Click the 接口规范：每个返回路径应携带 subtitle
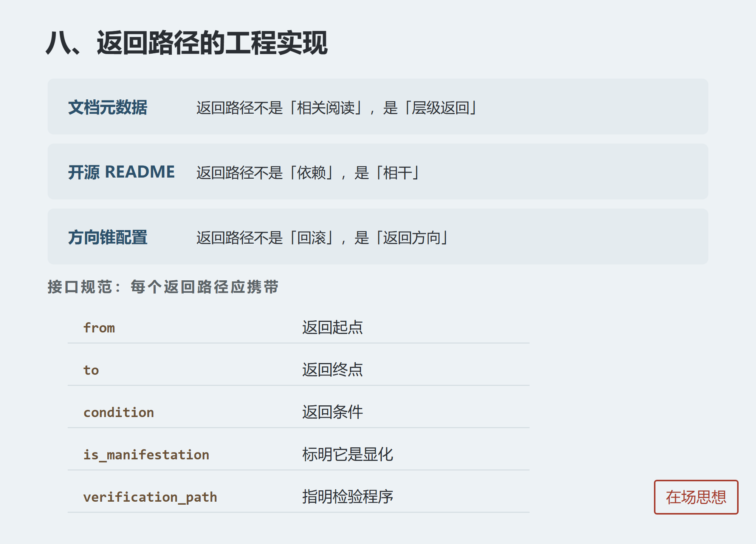This screenshot has width=756, height=544. 163,287
